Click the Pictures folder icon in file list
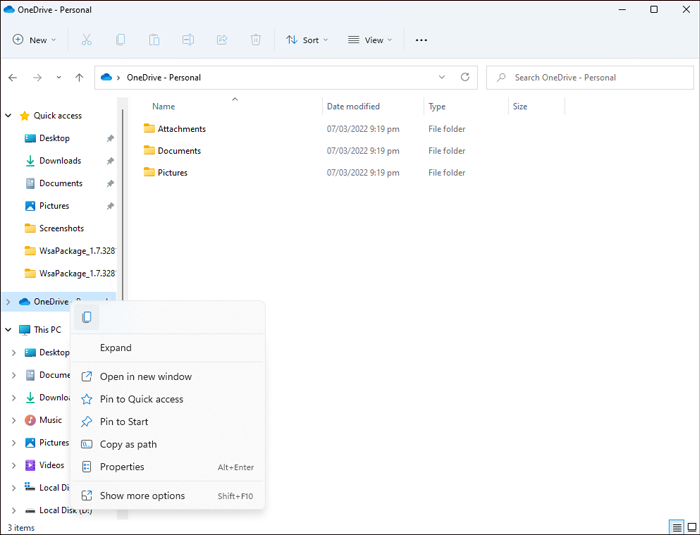700x535 pixels. (149, 172)
